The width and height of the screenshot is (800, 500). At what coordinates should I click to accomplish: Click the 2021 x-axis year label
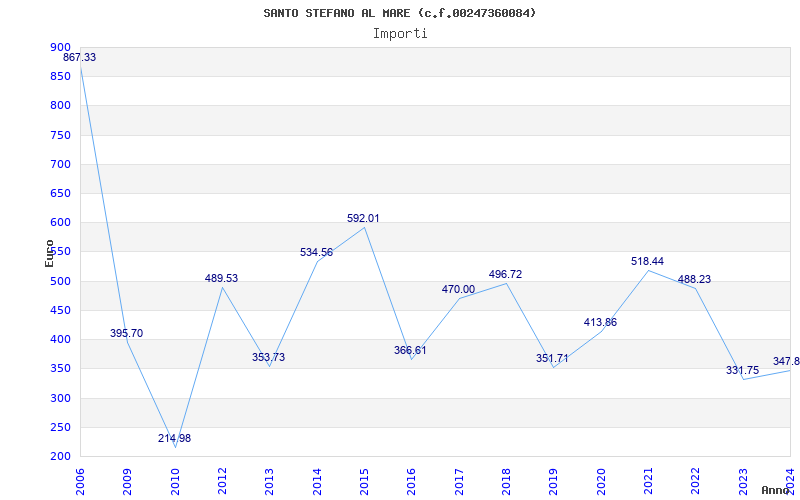[648, 482]
